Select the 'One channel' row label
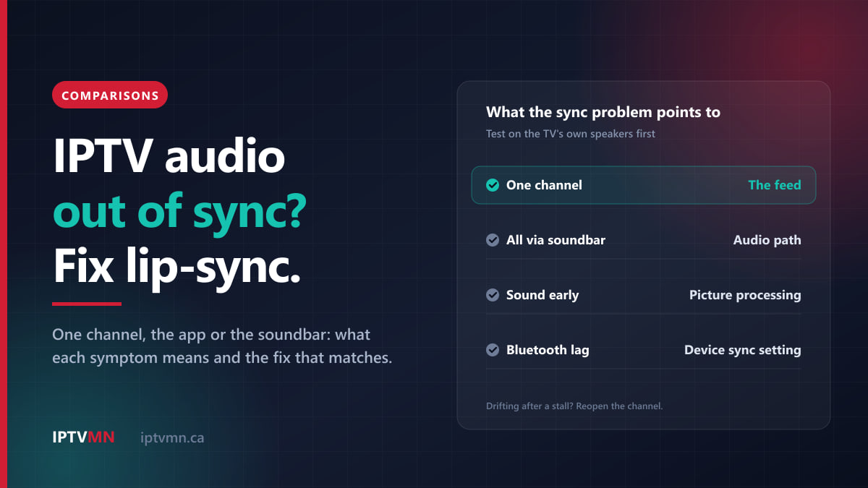This screenshot has width=868, height=488. tap(544, 185)
